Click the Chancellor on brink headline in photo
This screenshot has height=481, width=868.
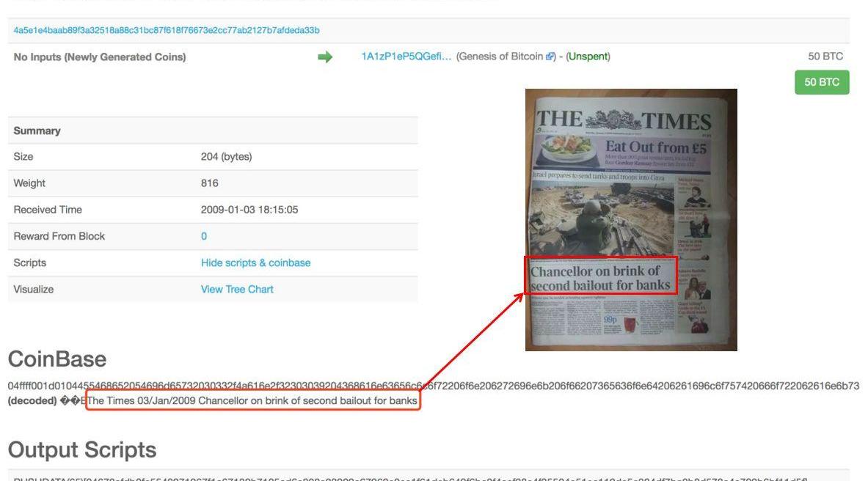coord(600,276)
